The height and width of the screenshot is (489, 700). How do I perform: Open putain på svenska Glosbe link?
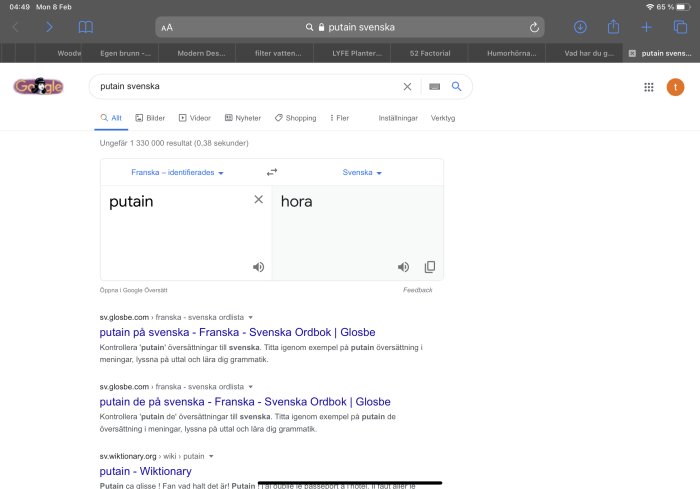click(237, 332)
